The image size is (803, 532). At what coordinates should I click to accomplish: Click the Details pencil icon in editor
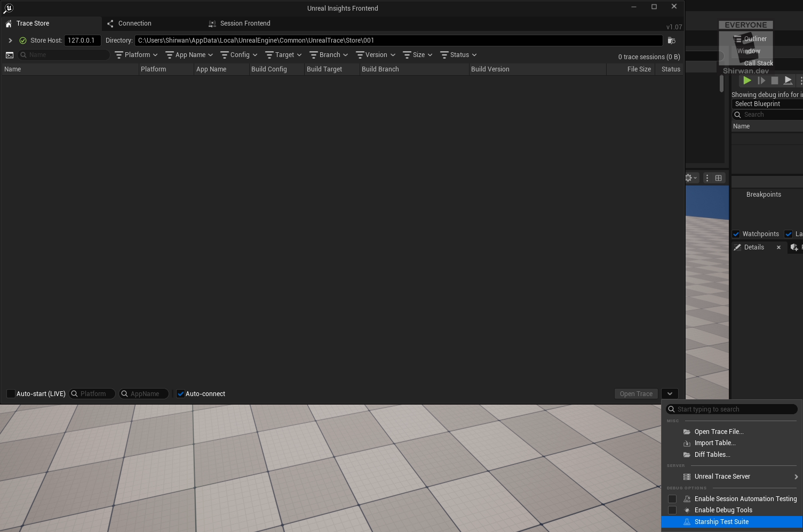point(737,247)
